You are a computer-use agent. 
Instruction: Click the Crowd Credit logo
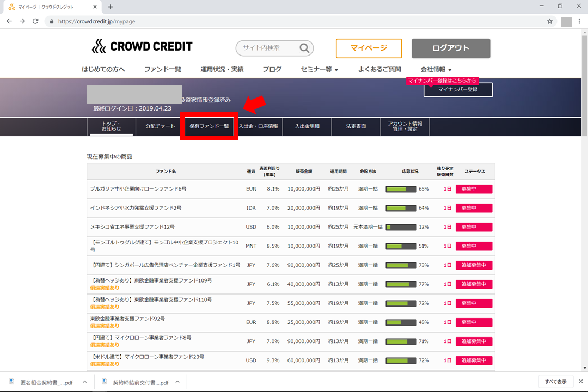pyautogui.click(x=142, y=46)
